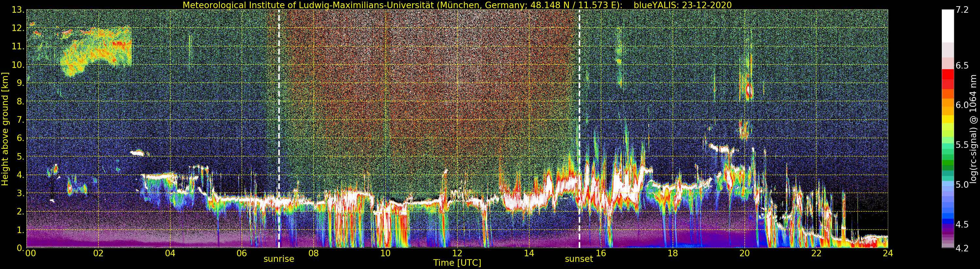Click the '4.2' value at the colorbar bottom

tap(962, 248)
